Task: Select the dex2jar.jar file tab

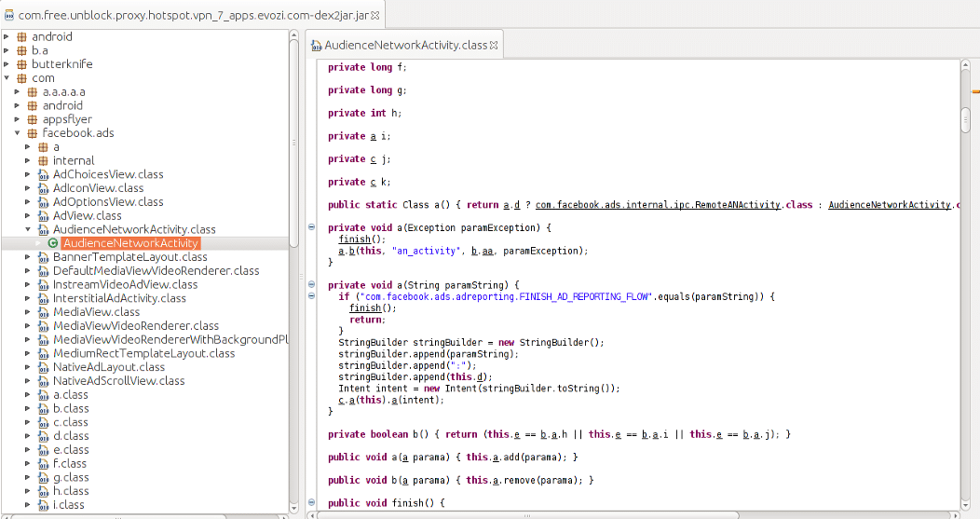Action: (193, 15)
